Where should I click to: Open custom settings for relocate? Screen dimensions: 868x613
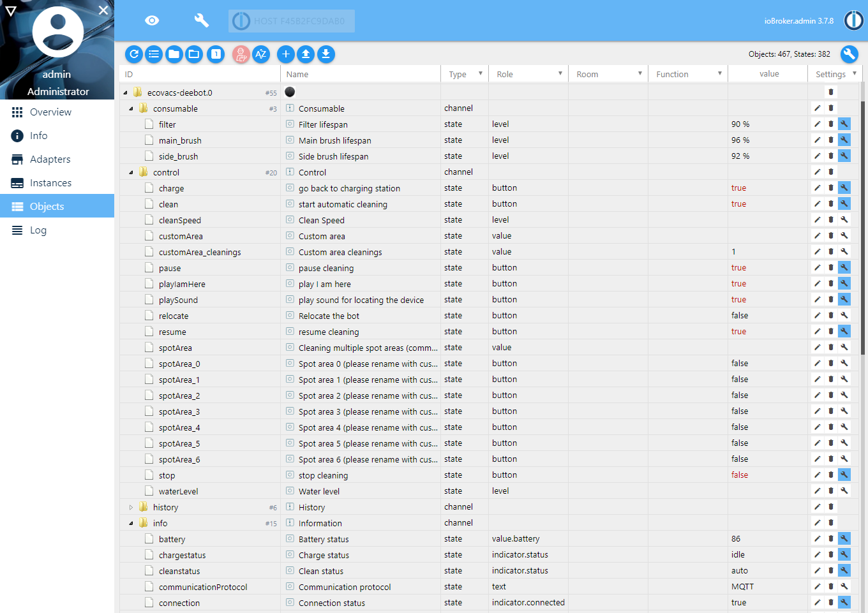(x=844, y=316)
